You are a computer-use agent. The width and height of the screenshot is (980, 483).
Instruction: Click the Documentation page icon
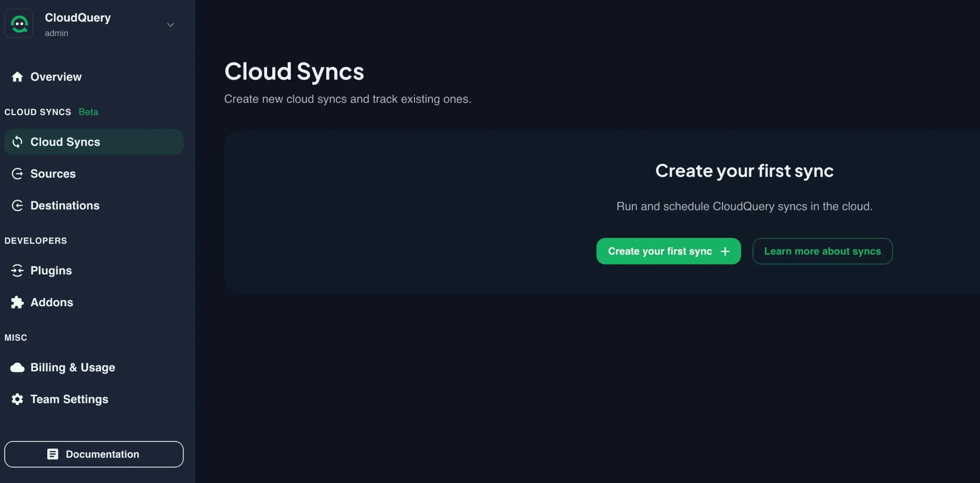coord(52,454)
